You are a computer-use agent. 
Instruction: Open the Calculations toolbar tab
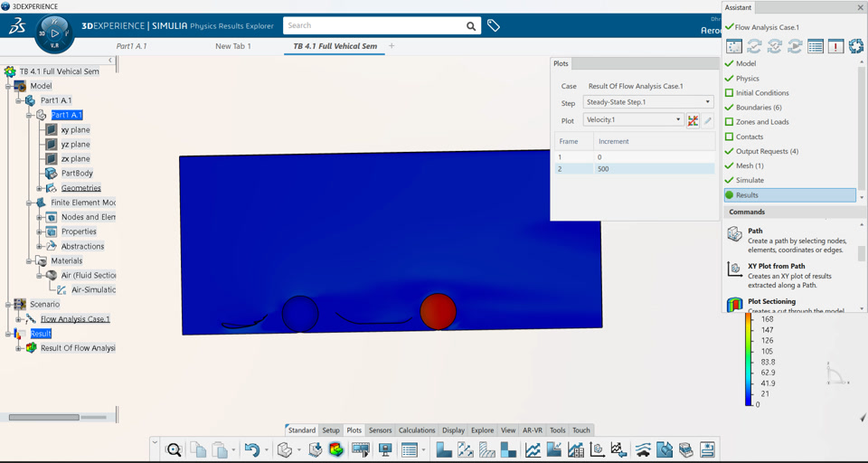pos(417,430)
